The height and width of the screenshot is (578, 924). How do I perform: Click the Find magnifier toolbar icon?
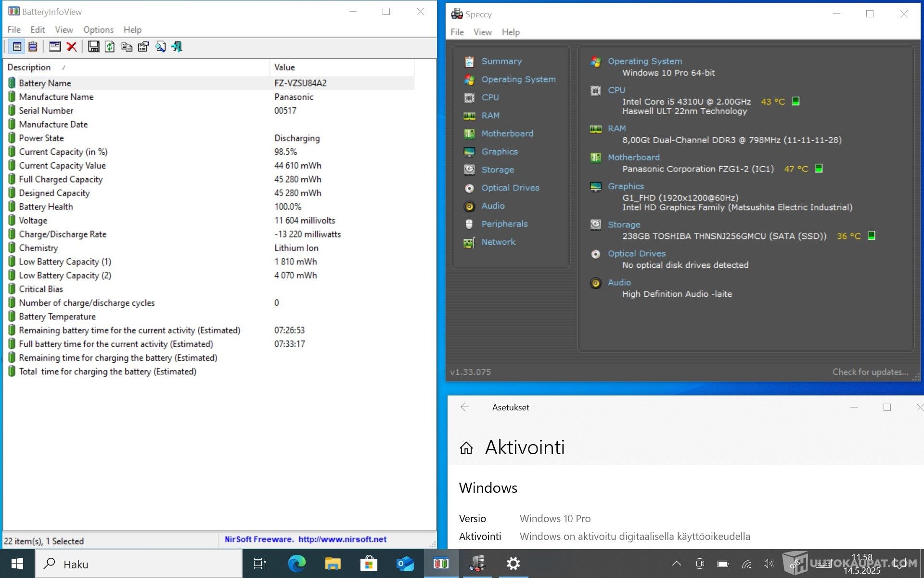(x=160, y=47)
